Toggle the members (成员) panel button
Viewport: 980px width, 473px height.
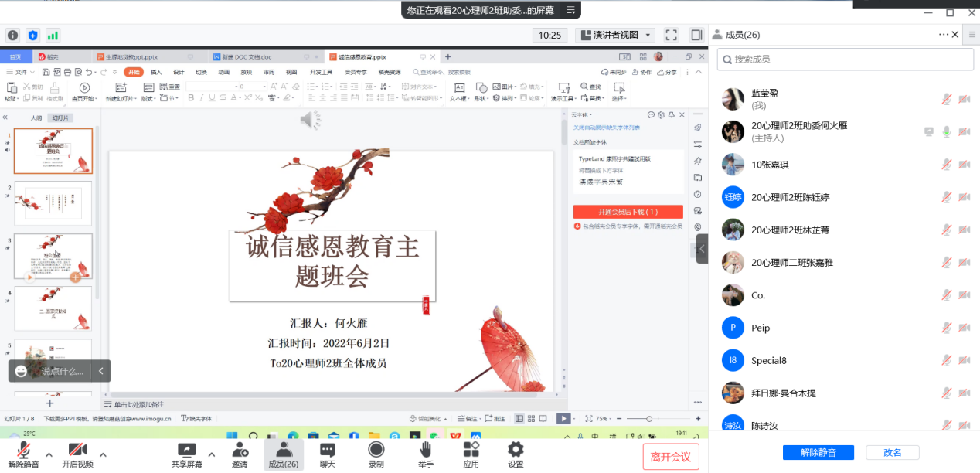(x=283, y=454)
